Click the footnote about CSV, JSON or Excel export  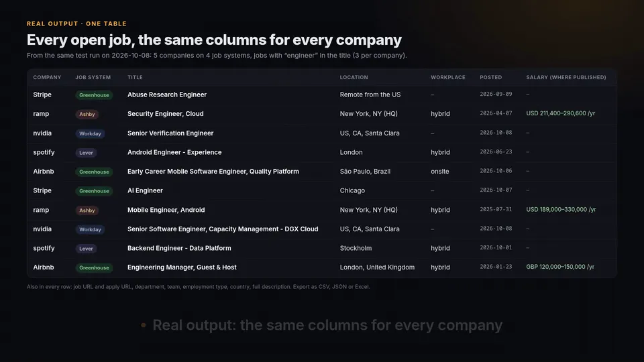198,286
